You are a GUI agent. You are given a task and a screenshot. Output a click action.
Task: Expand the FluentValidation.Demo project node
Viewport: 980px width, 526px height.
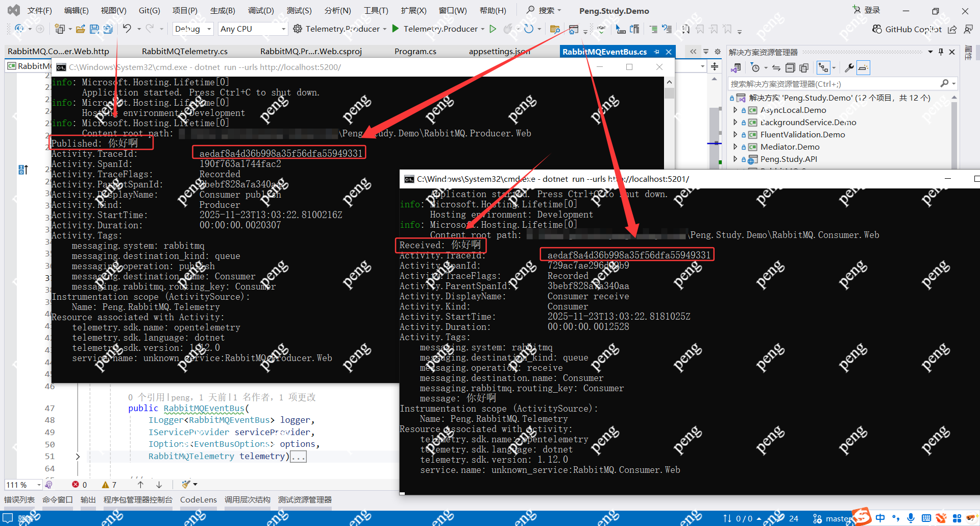[x=735, y=134]
